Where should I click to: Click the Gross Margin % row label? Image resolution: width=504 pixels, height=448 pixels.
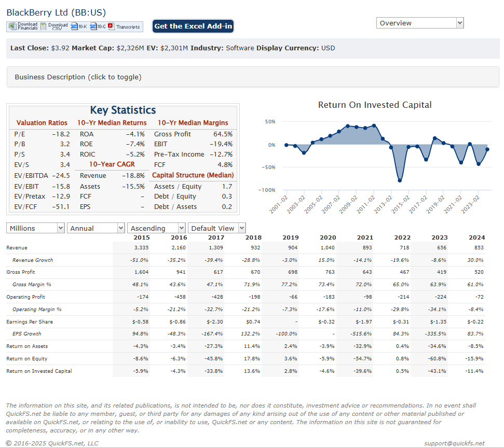click(x=32, y=285)
